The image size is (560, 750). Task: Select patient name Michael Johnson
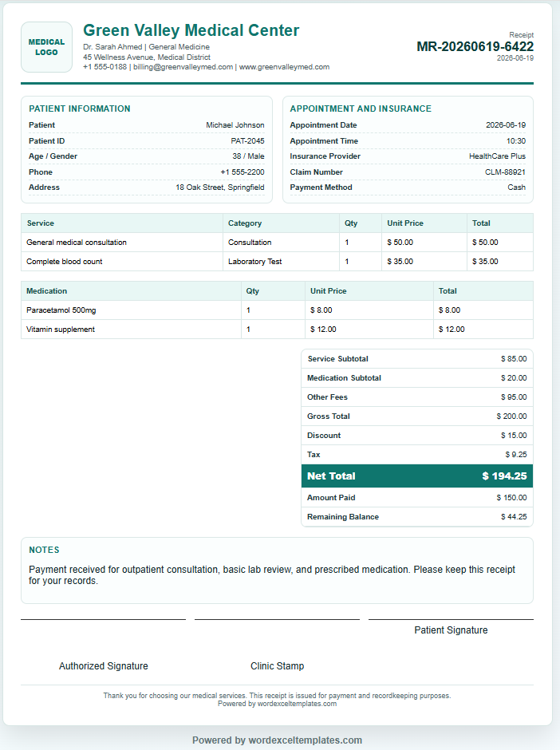[235, 124]
